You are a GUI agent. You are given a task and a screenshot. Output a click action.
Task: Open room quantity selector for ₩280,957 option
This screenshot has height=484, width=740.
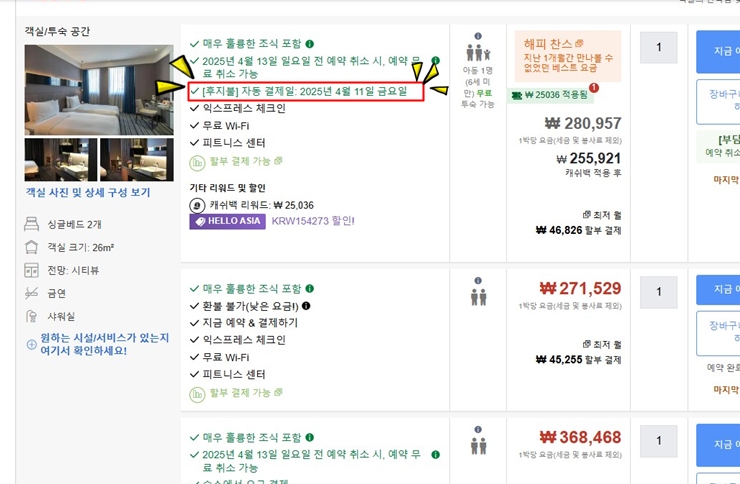(659, 47)
